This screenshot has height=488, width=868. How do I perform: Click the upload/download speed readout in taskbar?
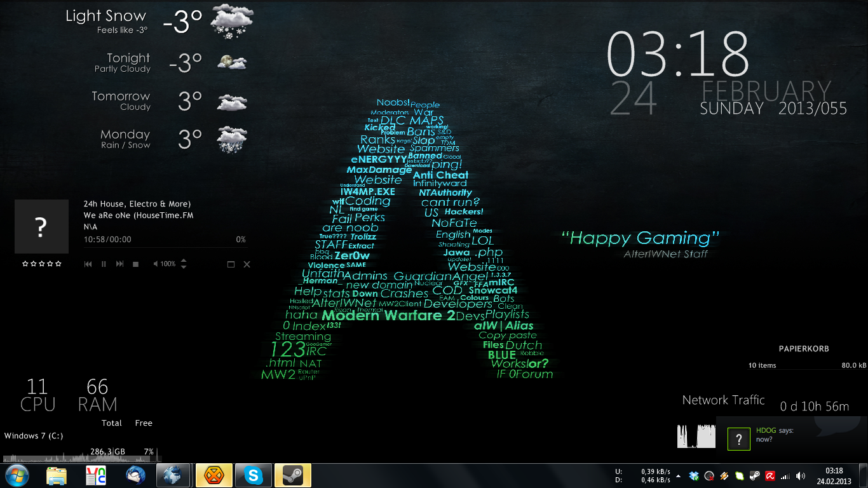tap(643, 476)
